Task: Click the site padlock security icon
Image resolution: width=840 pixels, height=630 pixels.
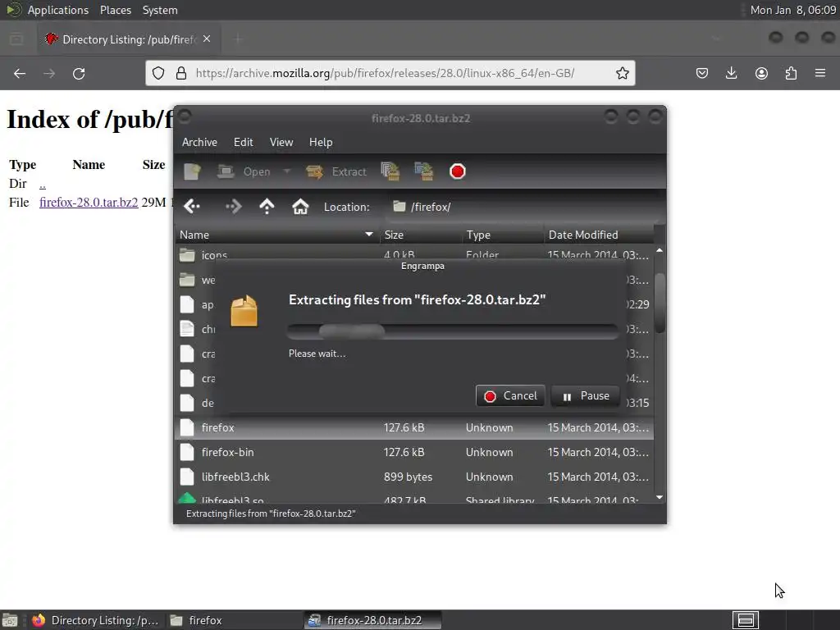Action: coord(181,73)
